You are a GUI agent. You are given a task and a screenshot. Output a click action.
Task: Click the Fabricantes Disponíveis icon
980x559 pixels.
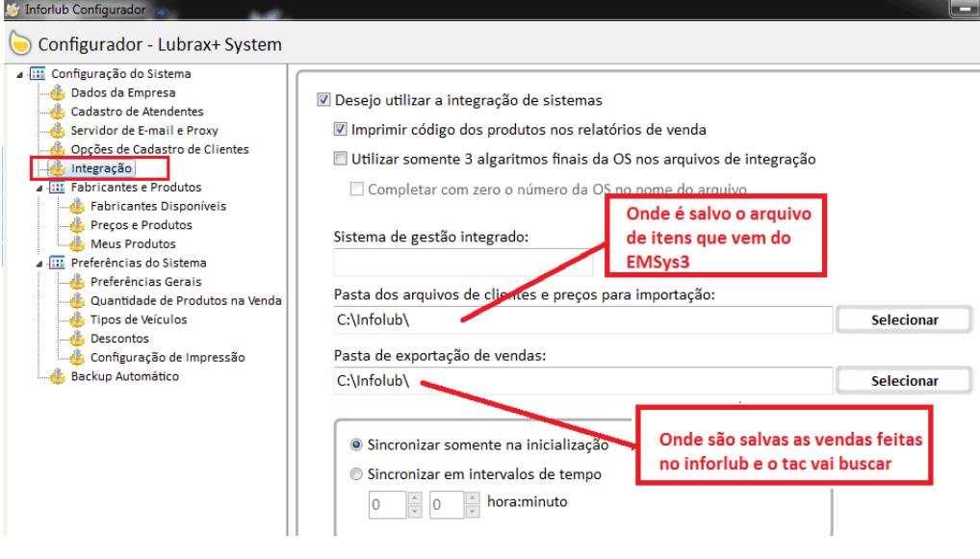(77, 206)
